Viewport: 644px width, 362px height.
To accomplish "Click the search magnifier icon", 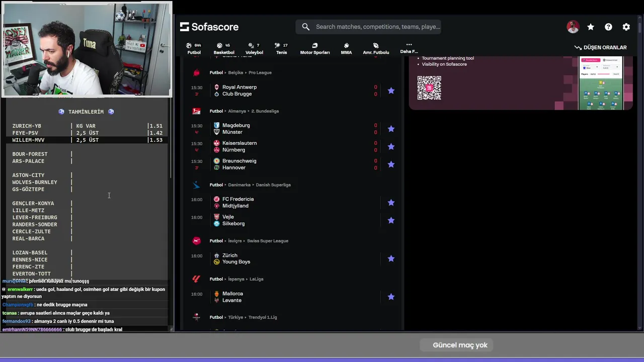I will point(306,27).
